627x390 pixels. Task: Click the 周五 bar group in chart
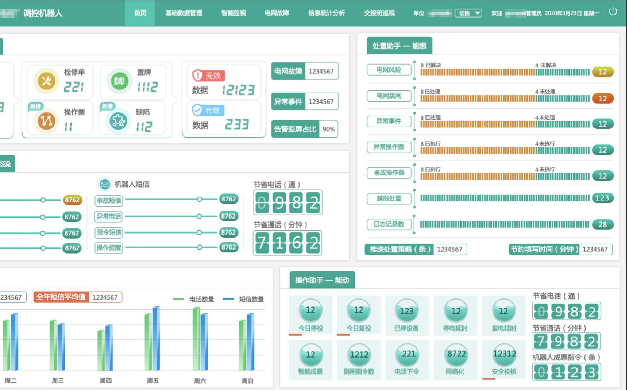[152, 338]
